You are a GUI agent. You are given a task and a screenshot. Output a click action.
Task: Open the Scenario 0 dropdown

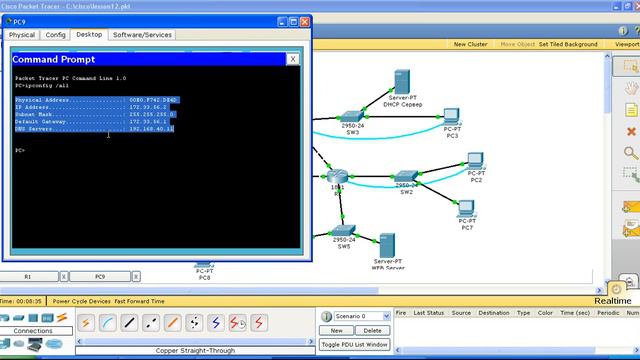click(386, 316)
